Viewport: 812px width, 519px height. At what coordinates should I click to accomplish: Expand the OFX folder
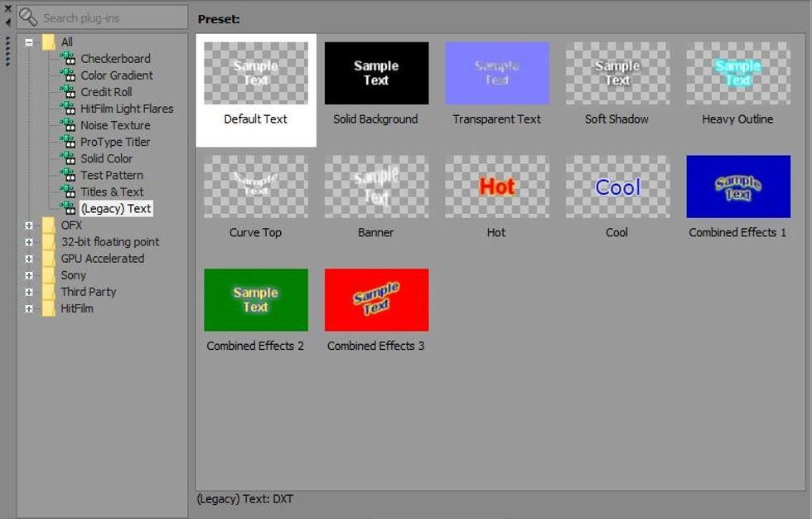pyautogui.click(x=28, y=225)
